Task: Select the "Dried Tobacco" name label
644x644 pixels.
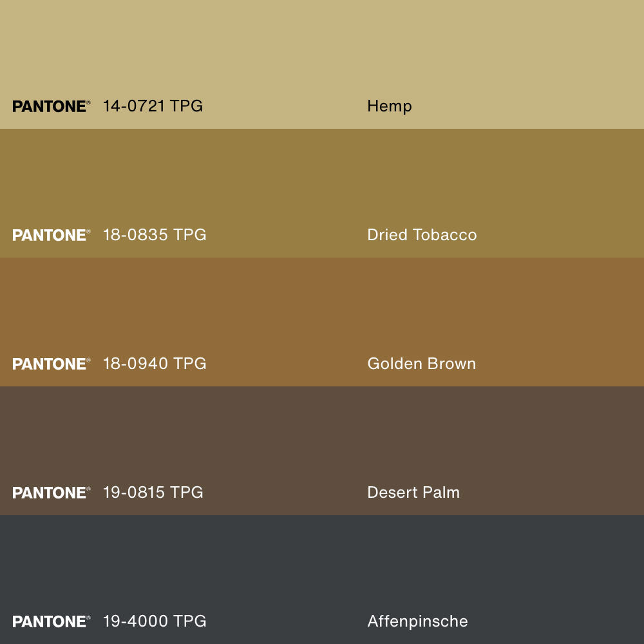Action: point(422,235)
